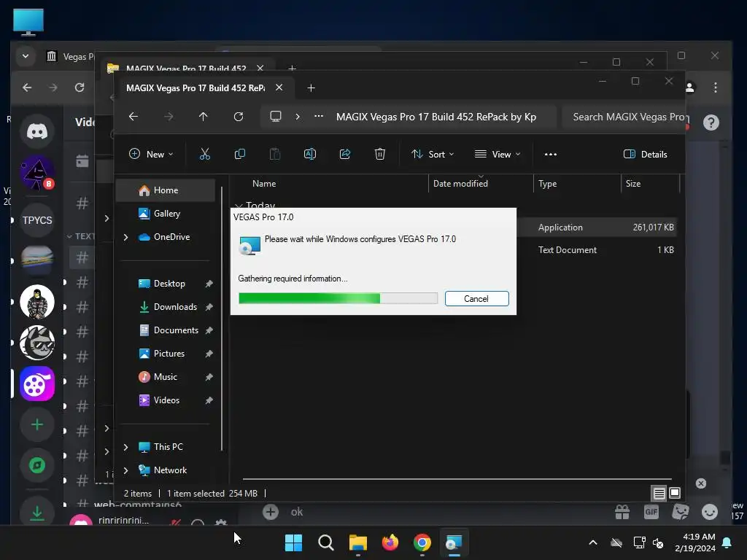Expand the This PC tree node
The width and height of the screenshot is (747, 560).
pyautogui.click(x=125, y=447)
